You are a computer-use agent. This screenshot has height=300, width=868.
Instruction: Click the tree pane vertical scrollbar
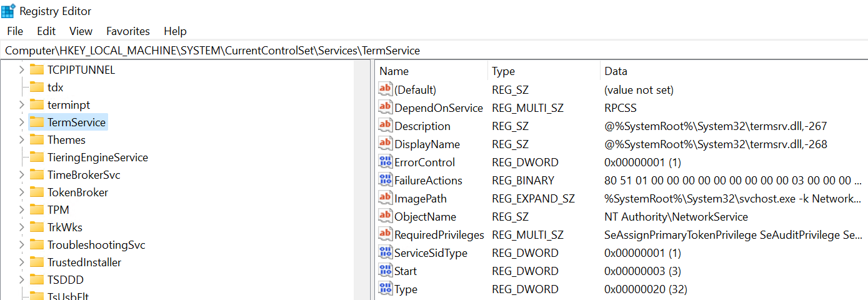click(x=362, y=180)
